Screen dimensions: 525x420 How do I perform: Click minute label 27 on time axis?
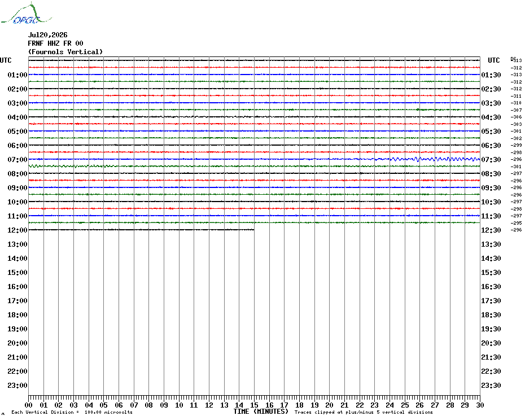[x=435, y=405]
